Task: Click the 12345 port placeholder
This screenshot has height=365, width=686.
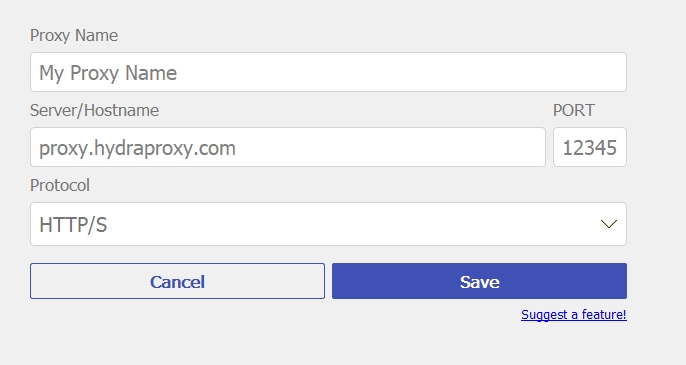Action: click(x=590, y=148)
